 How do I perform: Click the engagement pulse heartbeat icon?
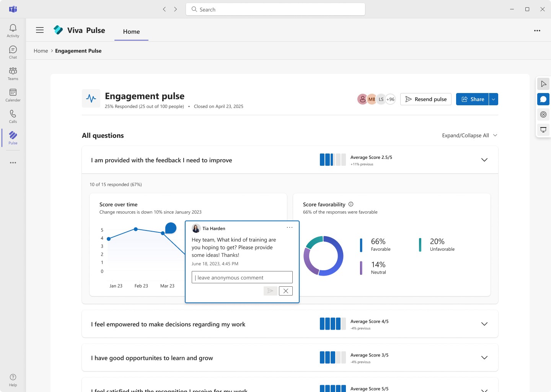click(x=91, y=98)
